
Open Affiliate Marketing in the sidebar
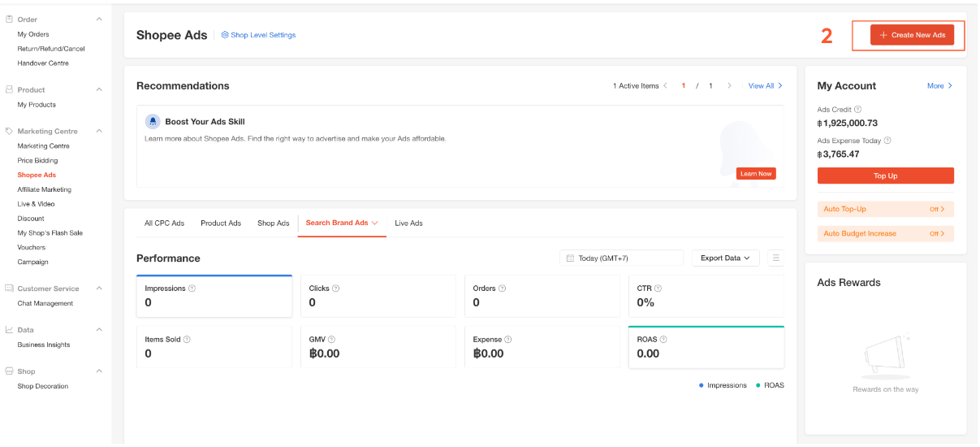(x=45, y=189)
